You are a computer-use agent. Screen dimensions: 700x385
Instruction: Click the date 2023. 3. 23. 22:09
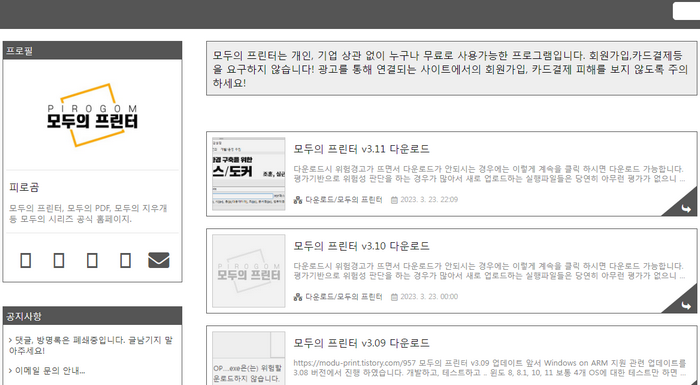[429, 200]
